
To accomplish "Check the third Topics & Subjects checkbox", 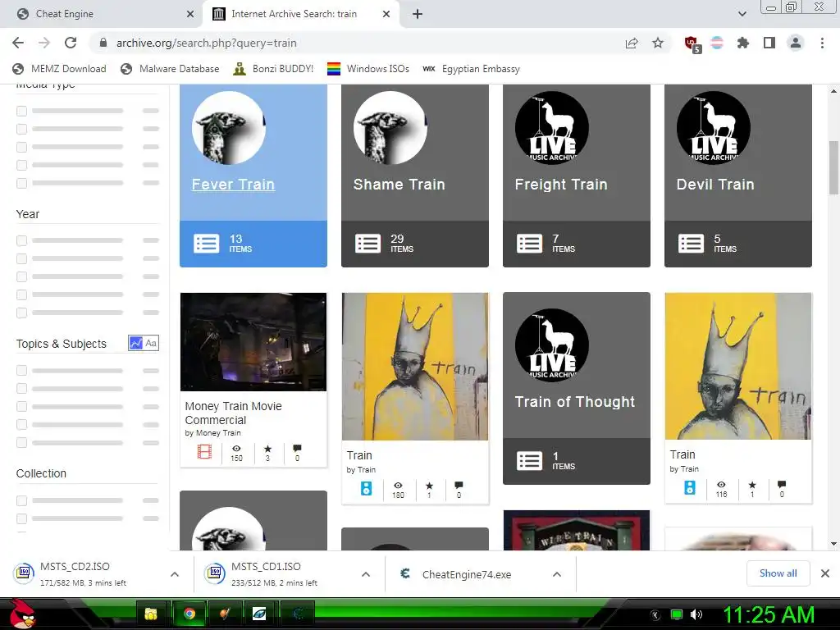I will [x=21, y=407].
